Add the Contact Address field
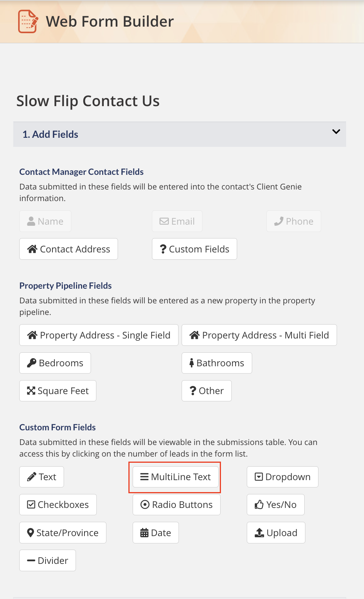 69,249
